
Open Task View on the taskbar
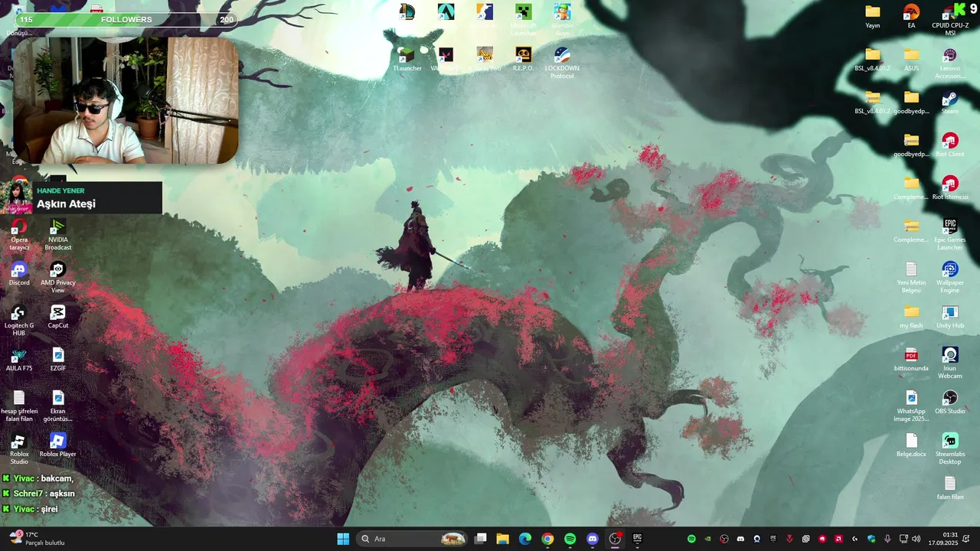point(480,539)
